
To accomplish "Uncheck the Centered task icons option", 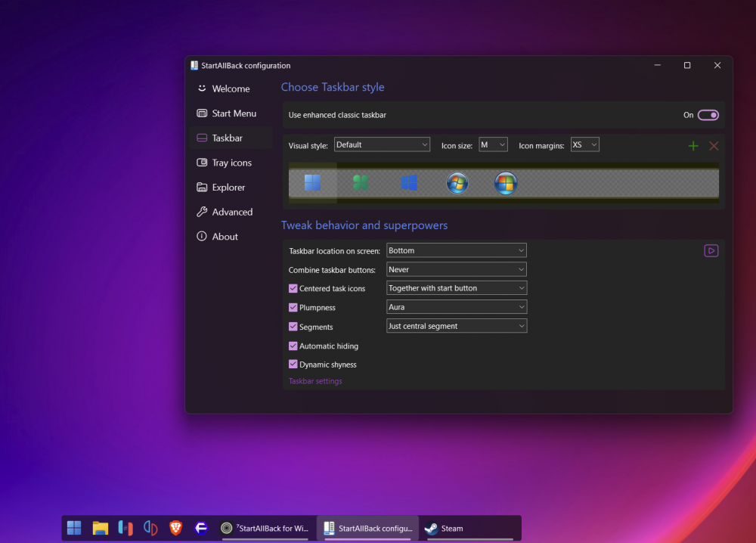I will coord(293,288).
